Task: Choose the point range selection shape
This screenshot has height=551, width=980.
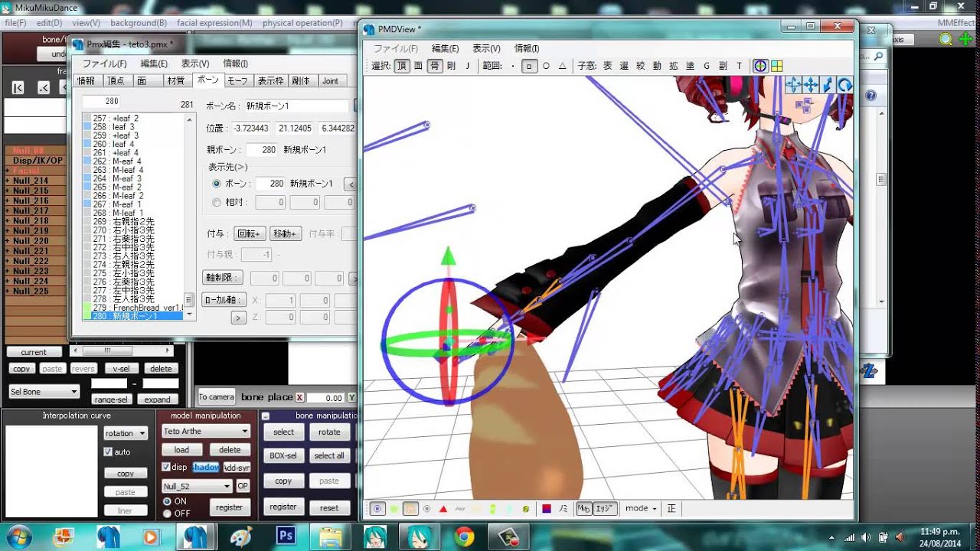Action: click(x=513, y=66)
